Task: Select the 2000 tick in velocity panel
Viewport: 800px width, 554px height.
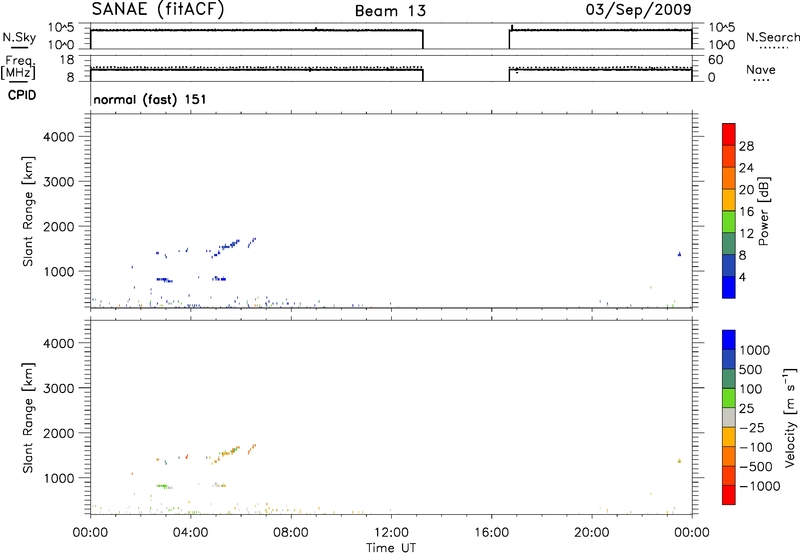Action: pyautogui.click(x=58, y=433)
